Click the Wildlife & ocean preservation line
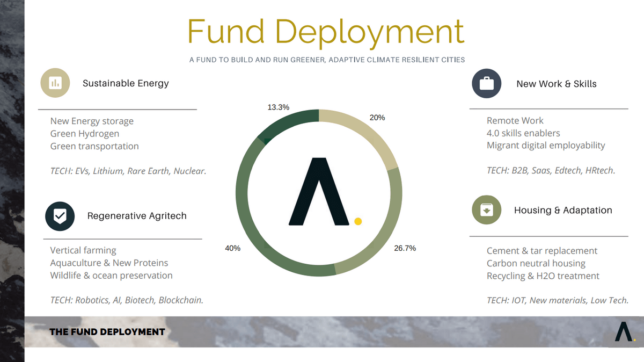Image resolution: width=644 pixels, height=362 pixels. point(112,276)
